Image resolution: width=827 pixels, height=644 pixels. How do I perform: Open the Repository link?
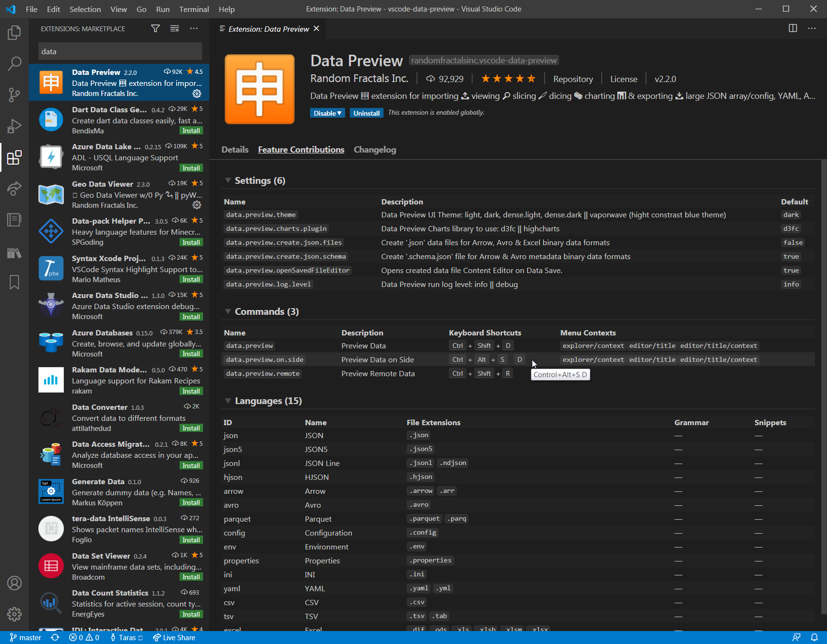coord(573,79)
